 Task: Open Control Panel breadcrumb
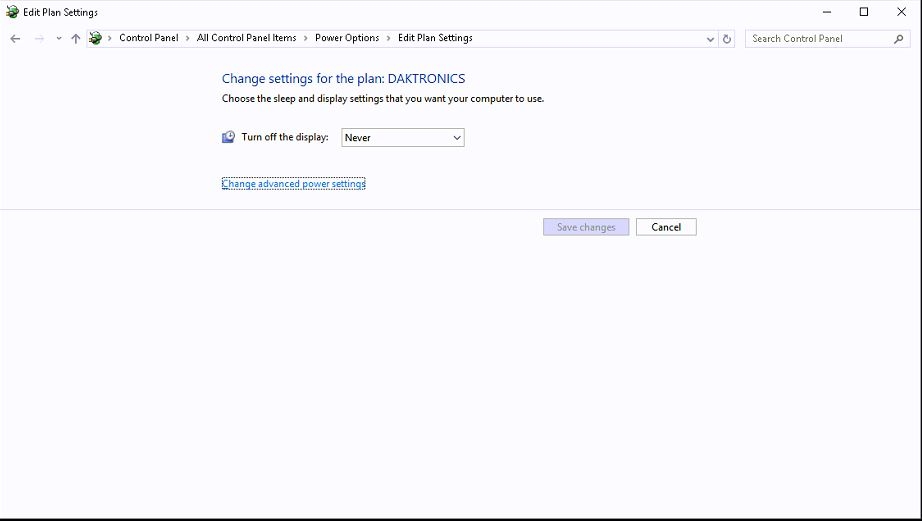pyautogui.click(x=149, y=38)
